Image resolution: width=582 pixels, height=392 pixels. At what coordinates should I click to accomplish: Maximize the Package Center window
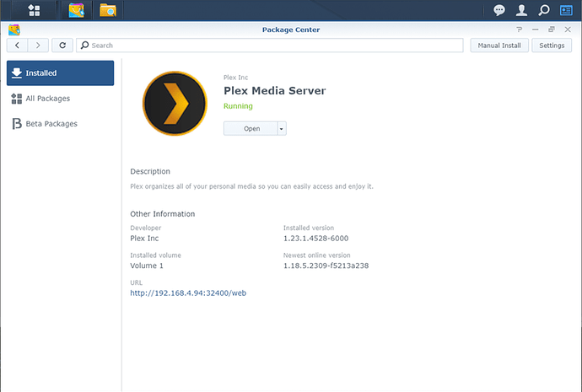pyautogui.click(x=552, y=30)
